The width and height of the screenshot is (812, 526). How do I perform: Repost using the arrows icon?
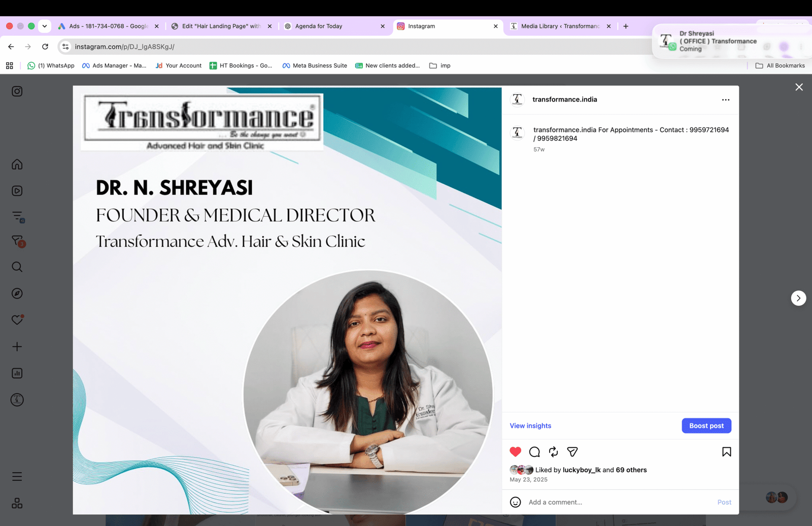point(554,452)
